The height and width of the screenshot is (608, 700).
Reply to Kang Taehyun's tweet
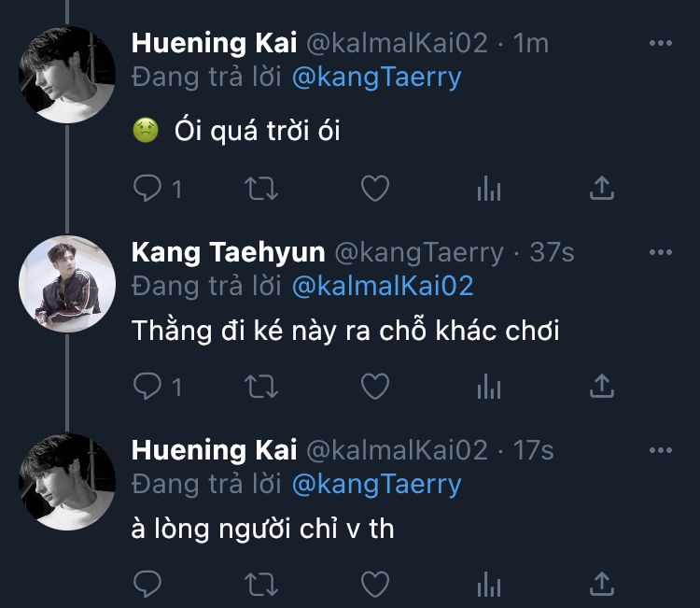pos(148,385)
